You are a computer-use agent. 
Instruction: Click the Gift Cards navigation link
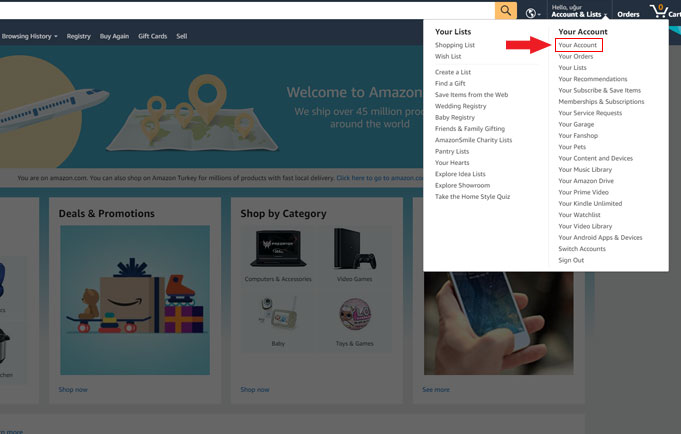pos(152,36)
